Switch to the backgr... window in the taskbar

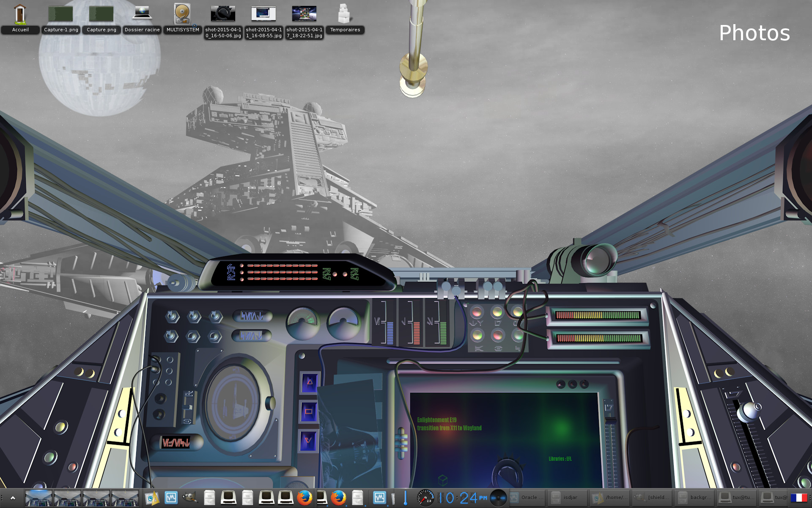click(x=694, y=498)
